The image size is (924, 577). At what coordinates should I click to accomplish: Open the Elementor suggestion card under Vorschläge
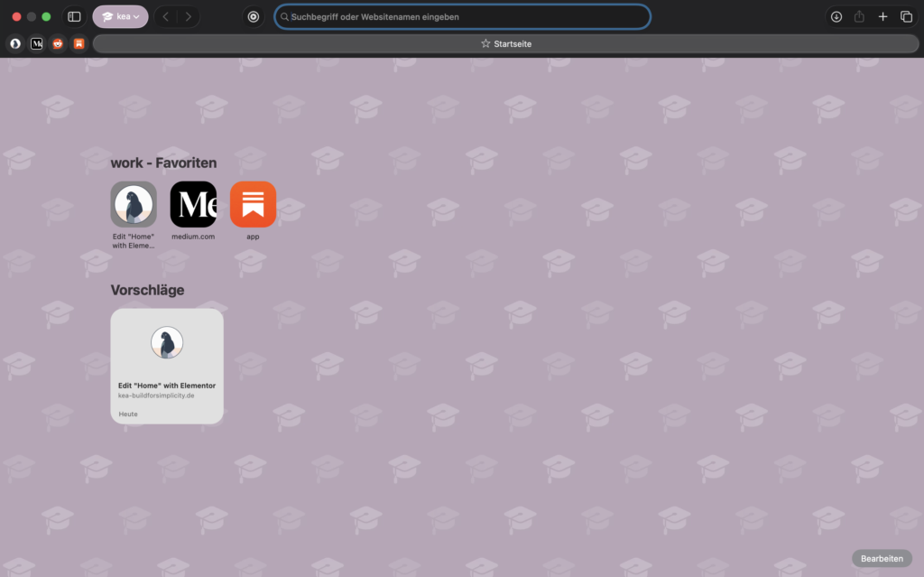tap(167, 366)
